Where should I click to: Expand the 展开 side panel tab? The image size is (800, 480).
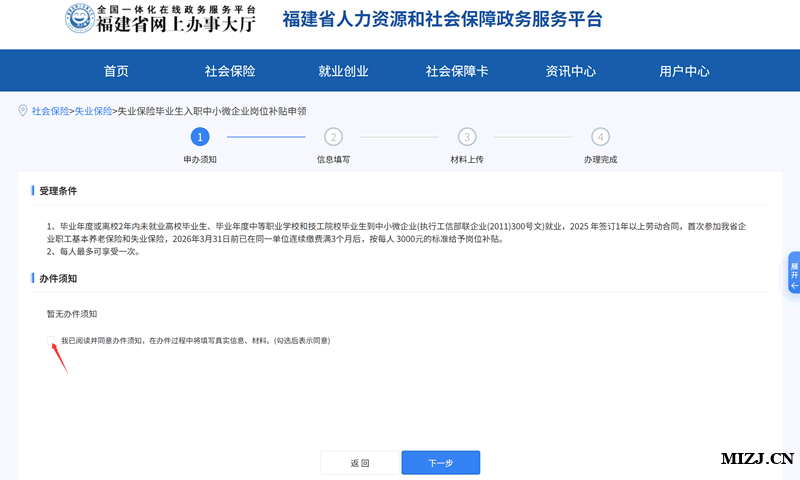click(793, 273)
